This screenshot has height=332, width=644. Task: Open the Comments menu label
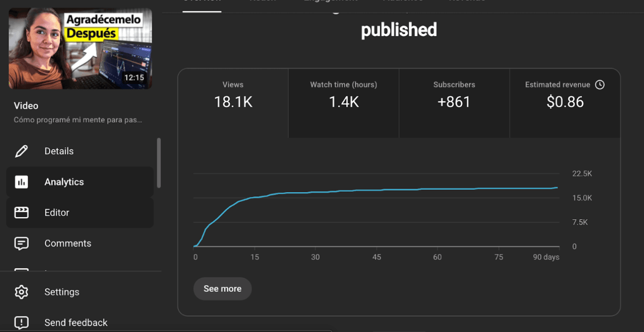68,243
